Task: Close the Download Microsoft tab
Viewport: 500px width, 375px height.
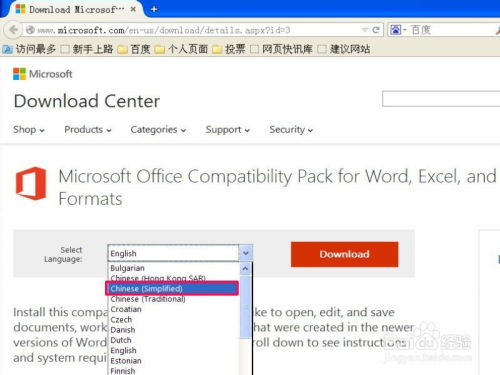Action: [x=133, y=9]
